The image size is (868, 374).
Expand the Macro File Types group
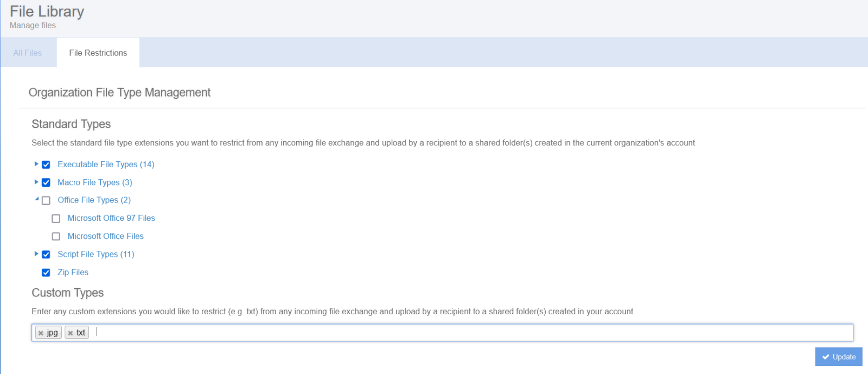tap(36, 182)
